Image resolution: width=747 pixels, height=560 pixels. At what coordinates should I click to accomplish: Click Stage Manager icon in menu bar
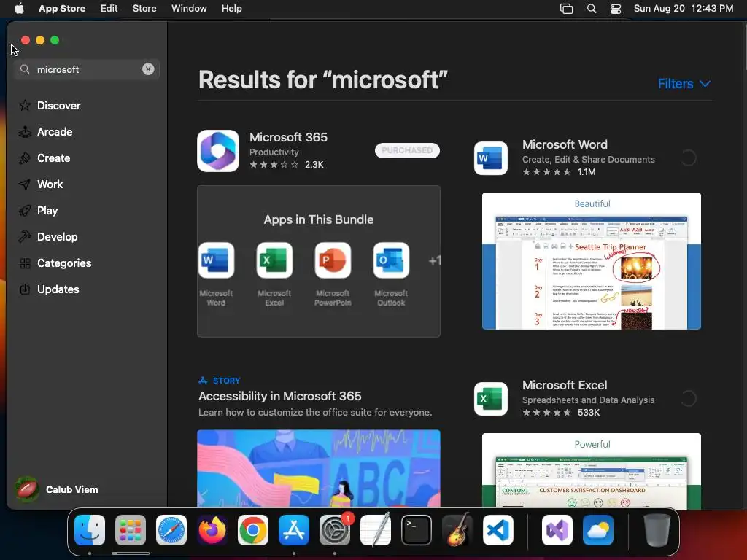(x=566, y=9)
